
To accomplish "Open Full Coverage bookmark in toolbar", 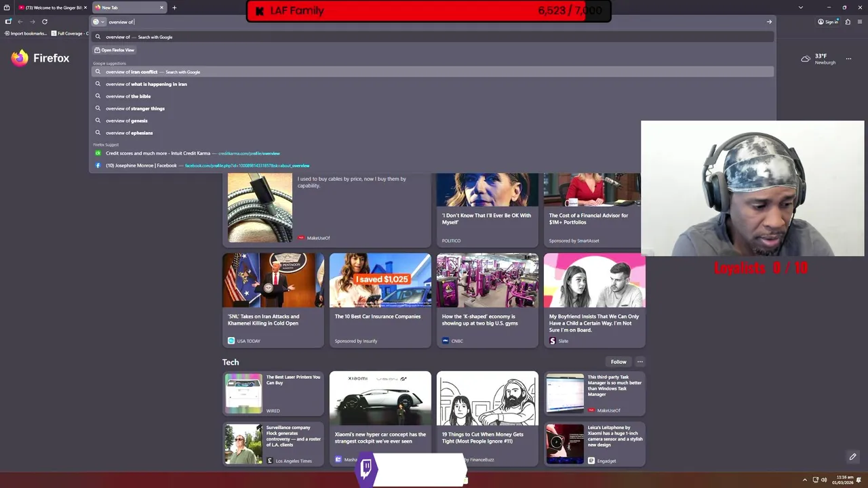I will (x=70, y=33).
